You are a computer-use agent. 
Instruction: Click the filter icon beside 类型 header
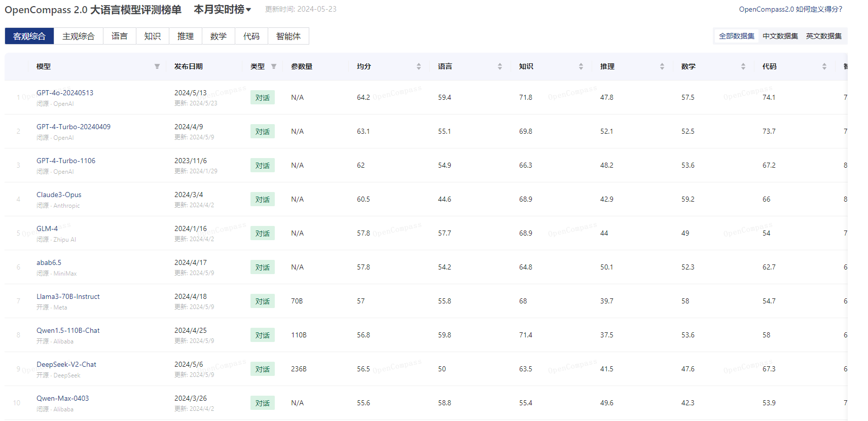coord(274,66)
